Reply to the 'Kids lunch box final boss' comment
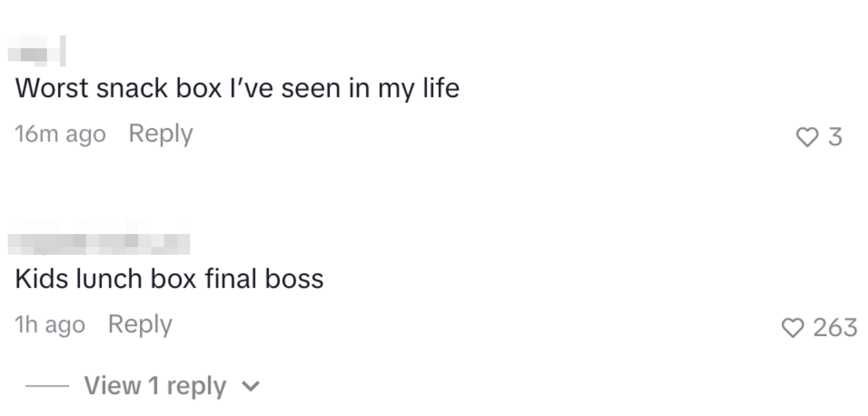The width and height of the screenshot is (868, 416). coord(140,324)
